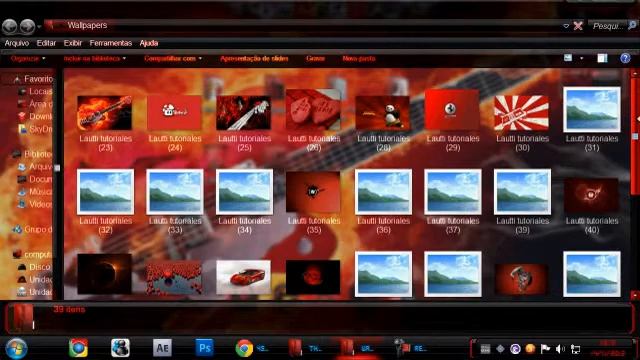The width and height of the screenshot is (640, 360).
Task: Click the Wallpapers address bar
Action: pyautogui.click(x=302, y=25)
